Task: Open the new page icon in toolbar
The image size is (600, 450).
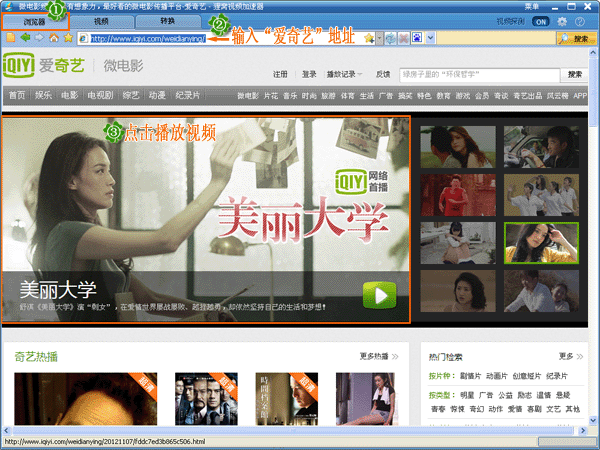Action: coord(11,38)
